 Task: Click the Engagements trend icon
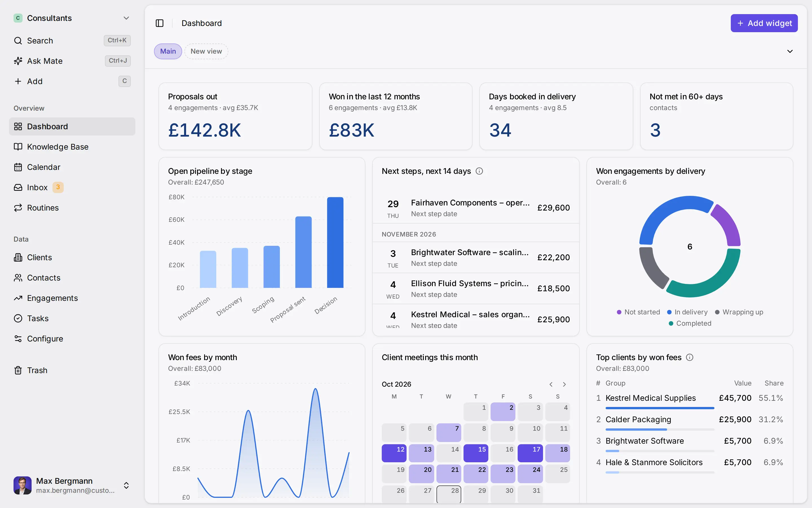(x=18, y=298)
